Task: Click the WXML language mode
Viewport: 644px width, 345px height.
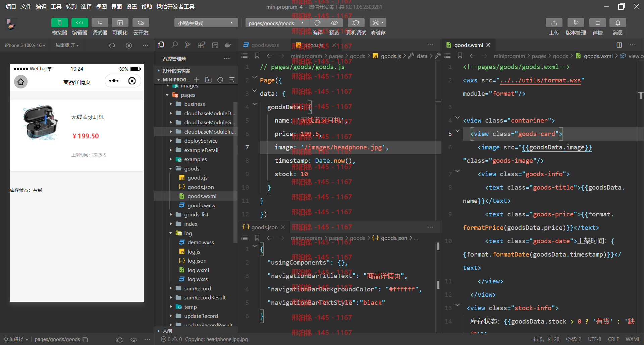Action: (x=633, y=339)
